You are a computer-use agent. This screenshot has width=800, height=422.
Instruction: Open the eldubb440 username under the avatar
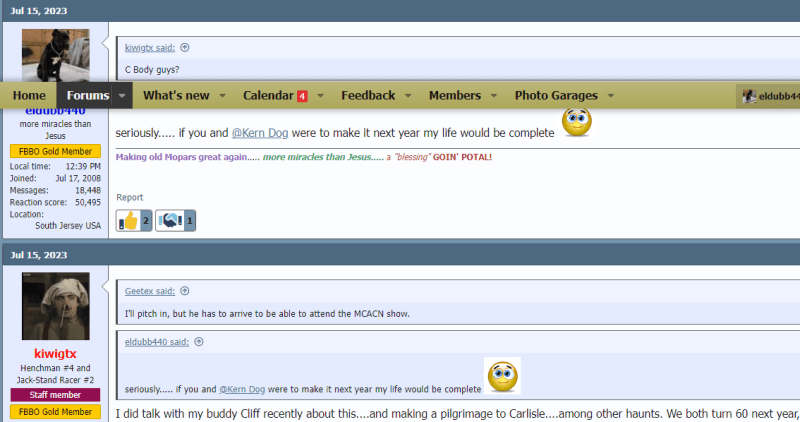pos(55,112)
